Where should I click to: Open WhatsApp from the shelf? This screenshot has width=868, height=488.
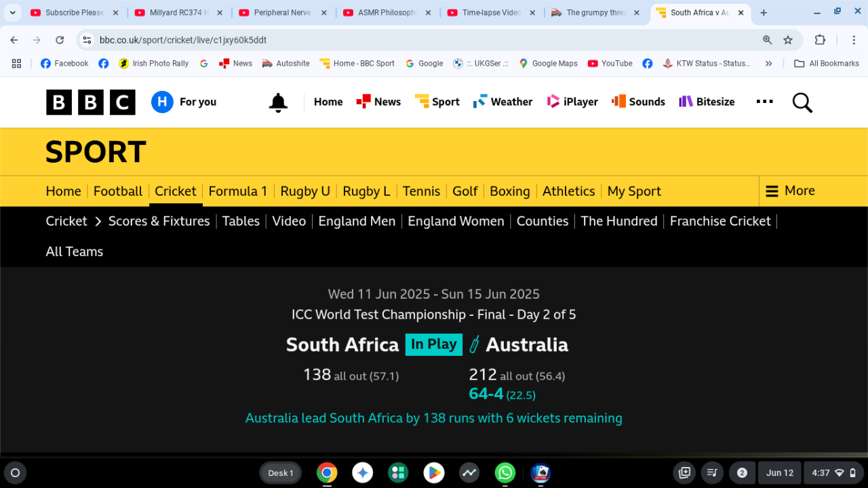[x=505, y=472]
